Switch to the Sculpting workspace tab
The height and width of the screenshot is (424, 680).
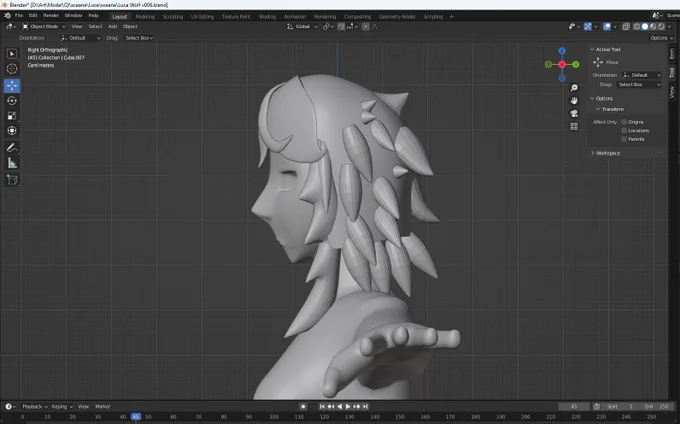point(173,16)
